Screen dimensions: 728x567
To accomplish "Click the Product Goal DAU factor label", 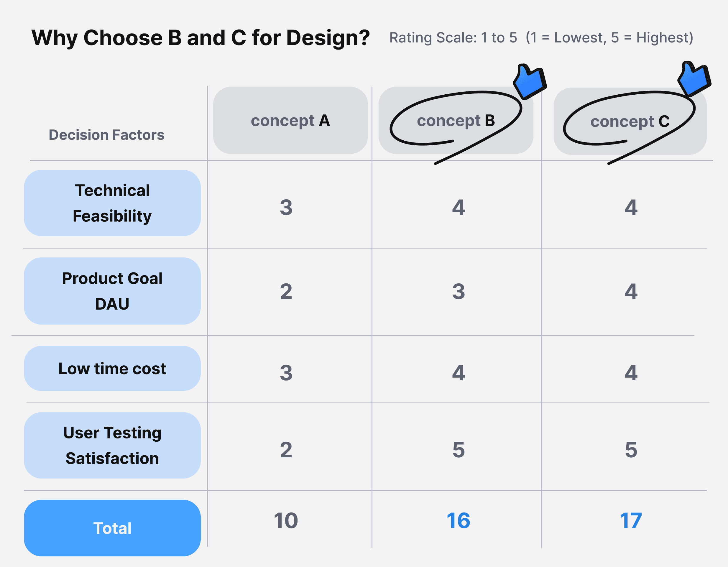I will [x=112, y=291].
